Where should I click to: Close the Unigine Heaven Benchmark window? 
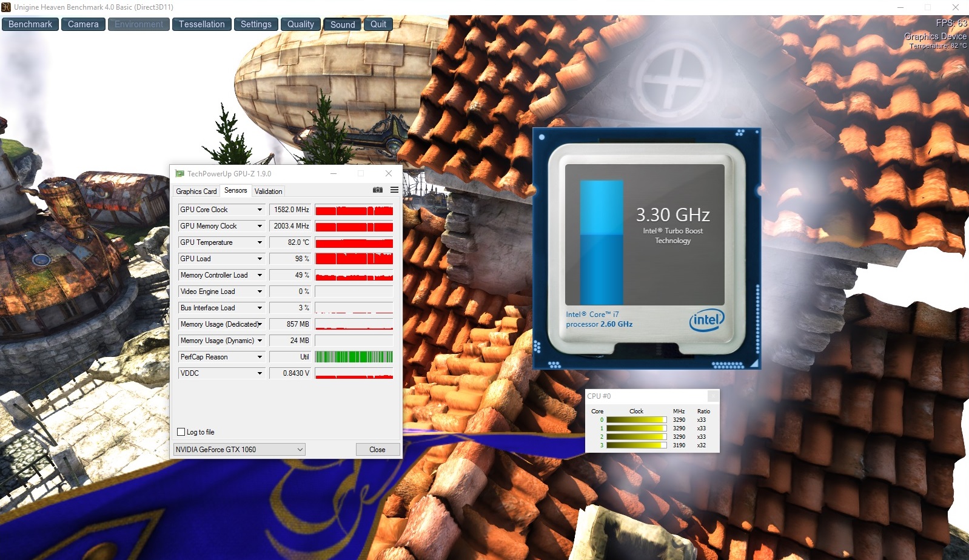click(956, 7)
